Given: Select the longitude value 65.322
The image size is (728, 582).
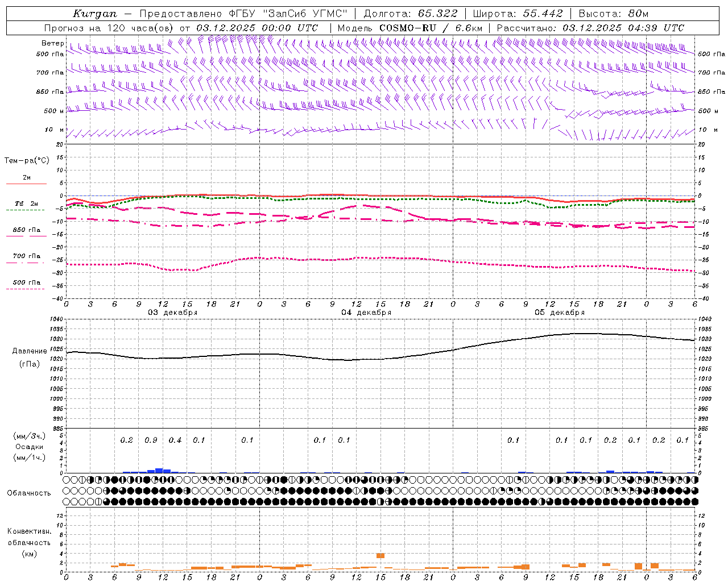Looking at the screenshot, I should pos(437,14).
